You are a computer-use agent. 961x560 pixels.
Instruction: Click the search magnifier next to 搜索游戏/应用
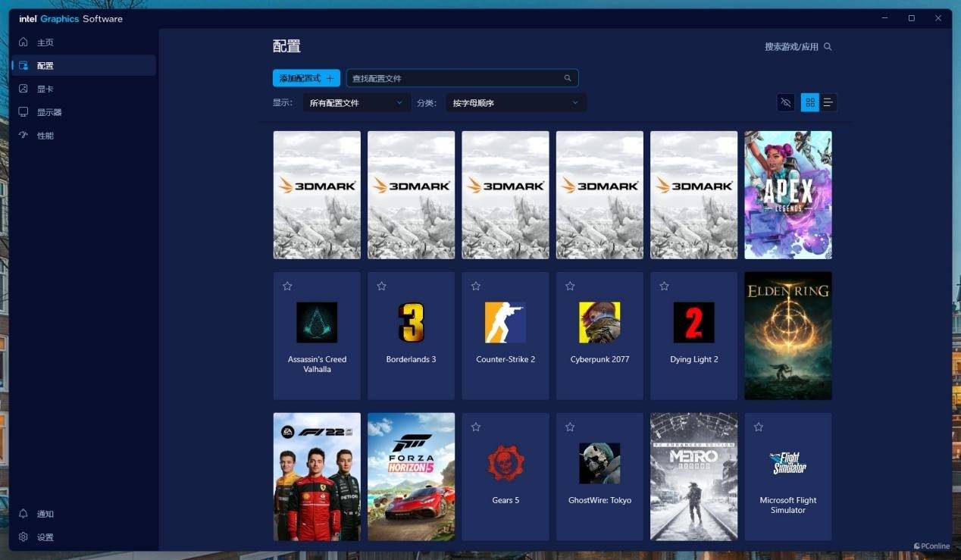click(x=828, y=47)
